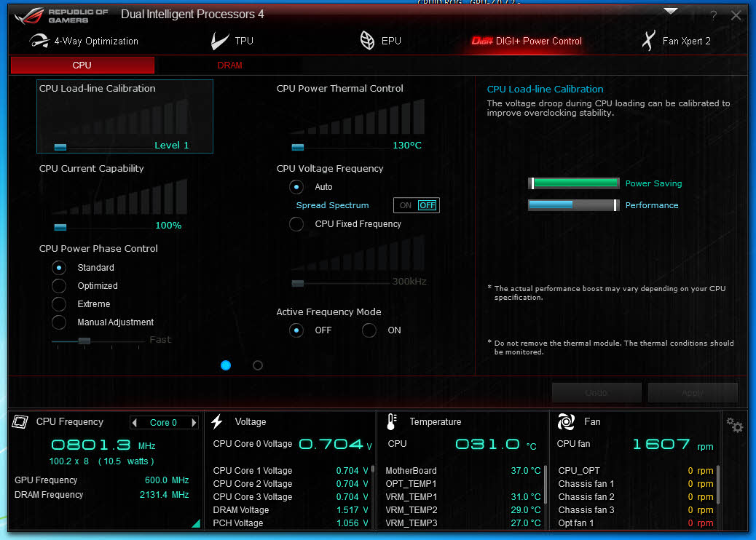Enable CPU Fixed Frequency option
The image size is (756, 540).
point(296,224)
